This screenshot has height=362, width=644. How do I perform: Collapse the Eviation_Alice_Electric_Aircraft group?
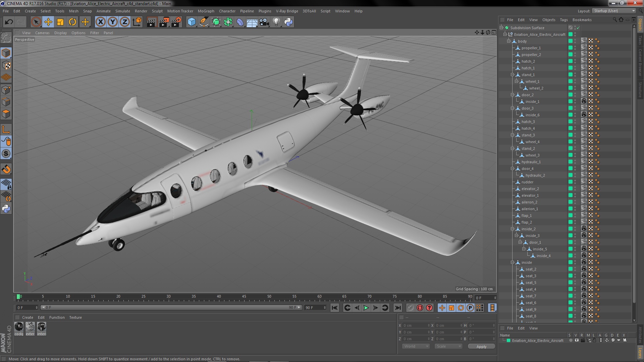coord(505,35)
